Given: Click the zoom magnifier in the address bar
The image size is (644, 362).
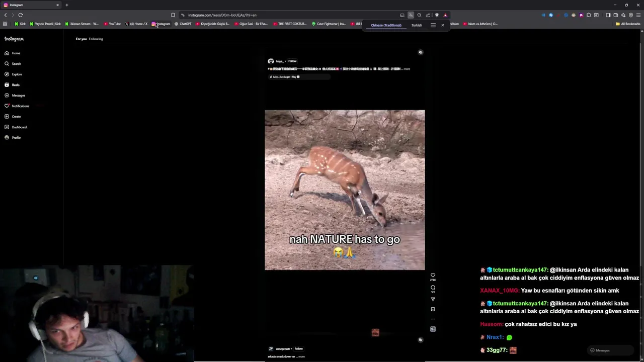Looking at the screenshot, I should pyautogui.click(x=419, y=15).
